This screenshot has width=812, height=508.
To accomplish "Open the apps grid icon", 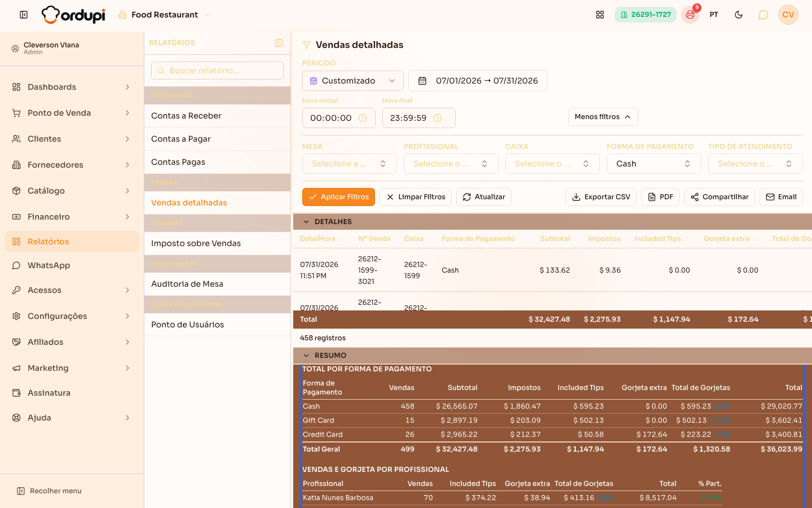I will coord(600,15).
